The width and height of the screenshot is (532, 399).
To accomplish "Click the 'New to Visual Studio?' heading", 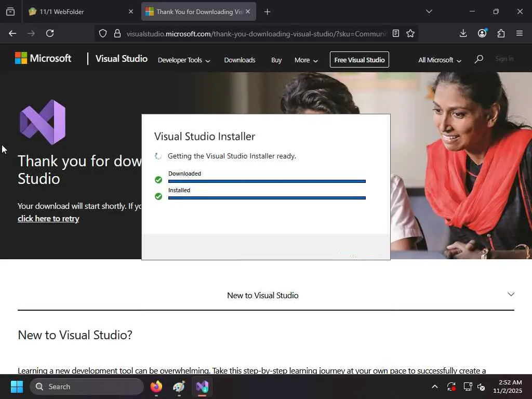I will (x=75, y=335).
